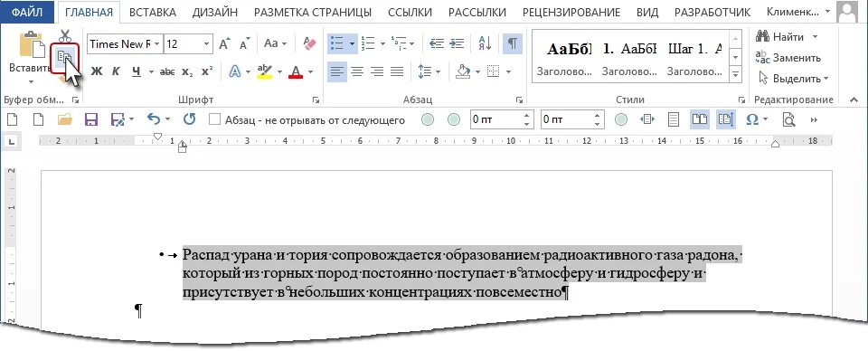Click the tab selector L box at ruler corner

(12, 143)
